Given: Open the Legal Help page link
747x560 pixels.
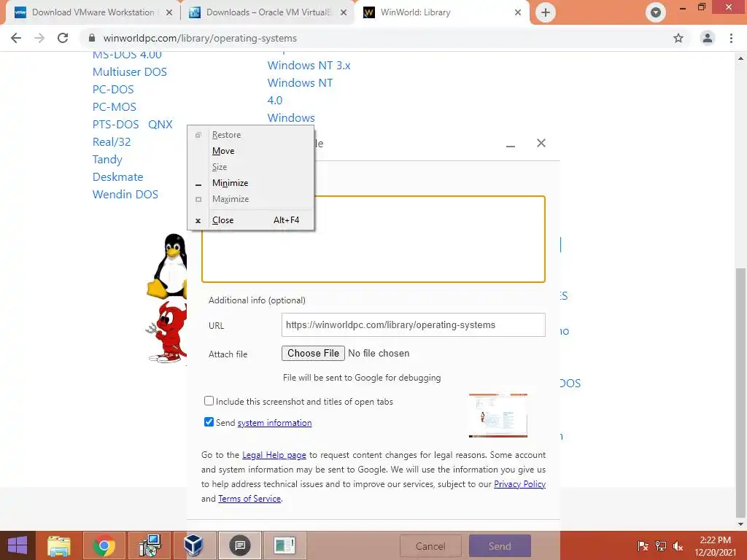Looking at the screenshot, I should pyautogui.click(x=274, y=455).
